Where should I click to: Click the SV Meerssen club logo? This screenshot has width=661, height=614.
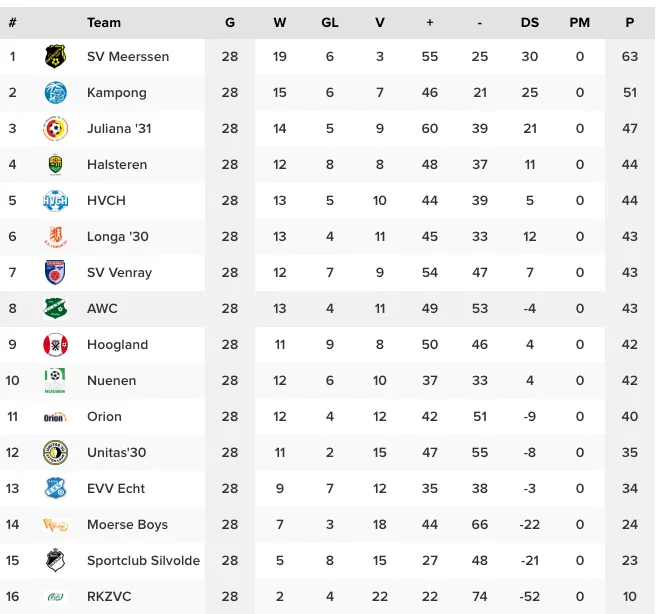55,57
